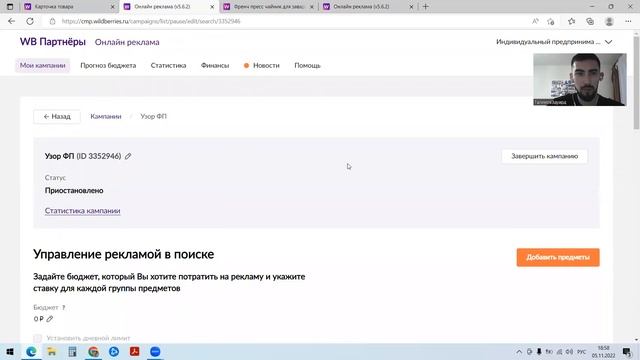Screen dimensions: 640x360
Task: Open the Calculator app on the taskbar
Action: (72, 351)
